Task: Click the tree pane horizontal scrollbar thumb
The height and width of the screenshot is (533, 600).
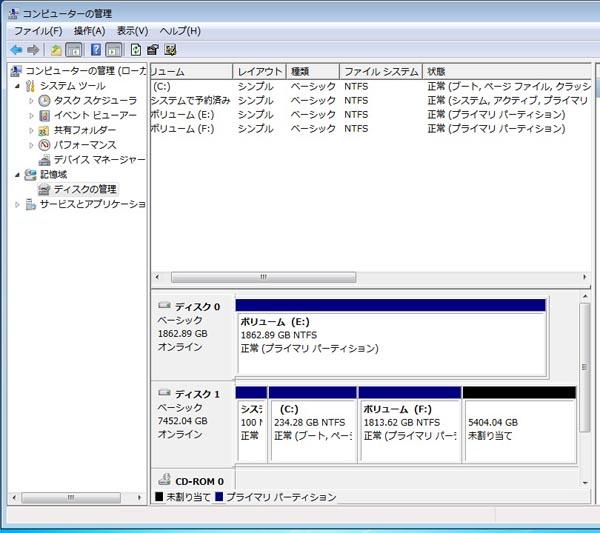Action: point(71,497)
